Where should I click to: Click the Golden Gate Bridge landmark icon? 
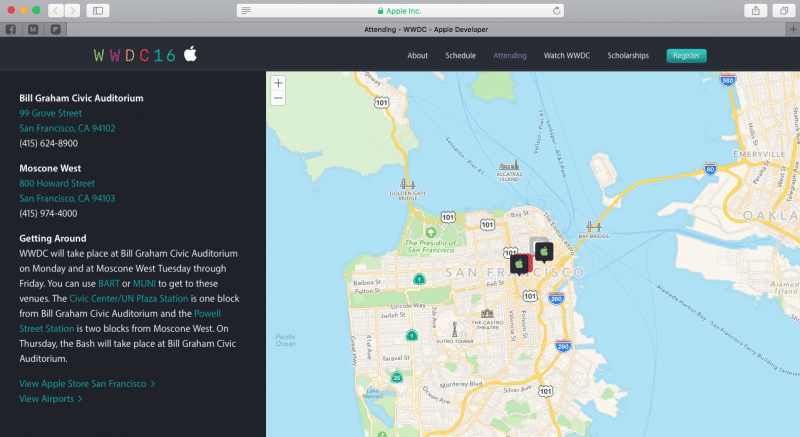408,184
